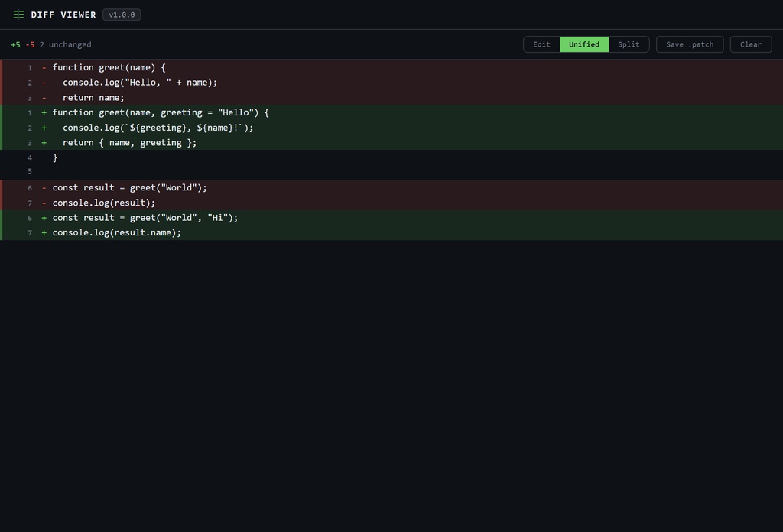Save the diff as .patch
Viewport: 783px width, 532px height.
(690, 44)
